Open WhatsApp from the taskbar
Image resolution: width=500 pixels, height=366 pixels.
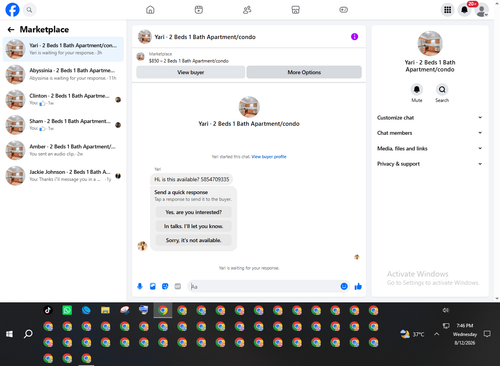67,310
